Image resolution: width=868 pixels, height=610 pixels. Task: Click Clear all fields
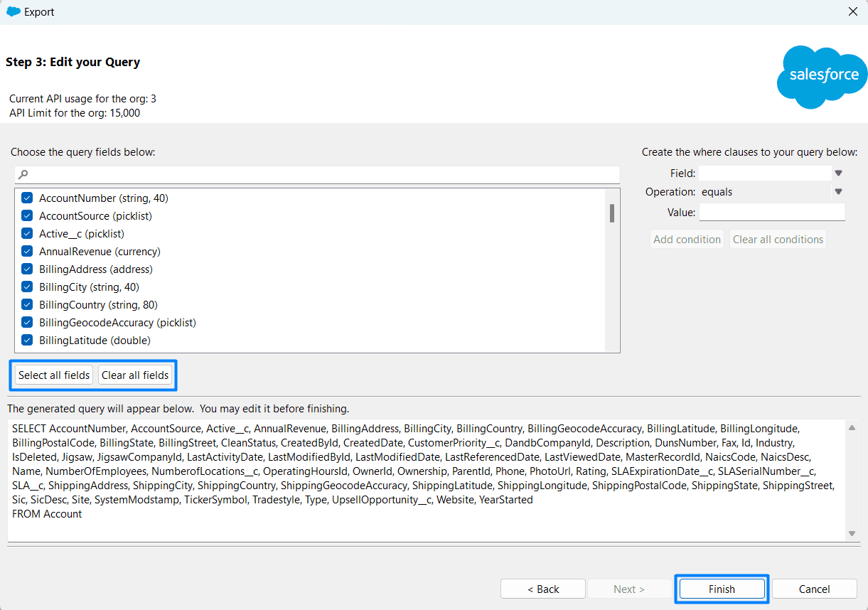135,375
